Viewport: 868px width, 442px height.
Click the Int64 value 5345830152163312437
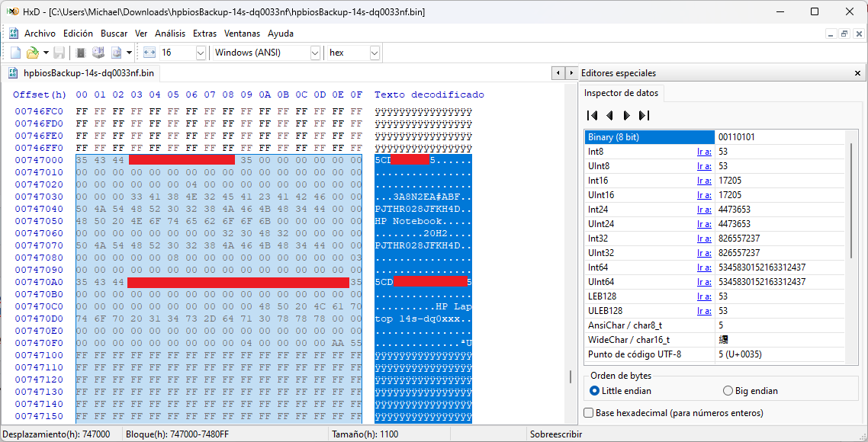pos(762,267)
